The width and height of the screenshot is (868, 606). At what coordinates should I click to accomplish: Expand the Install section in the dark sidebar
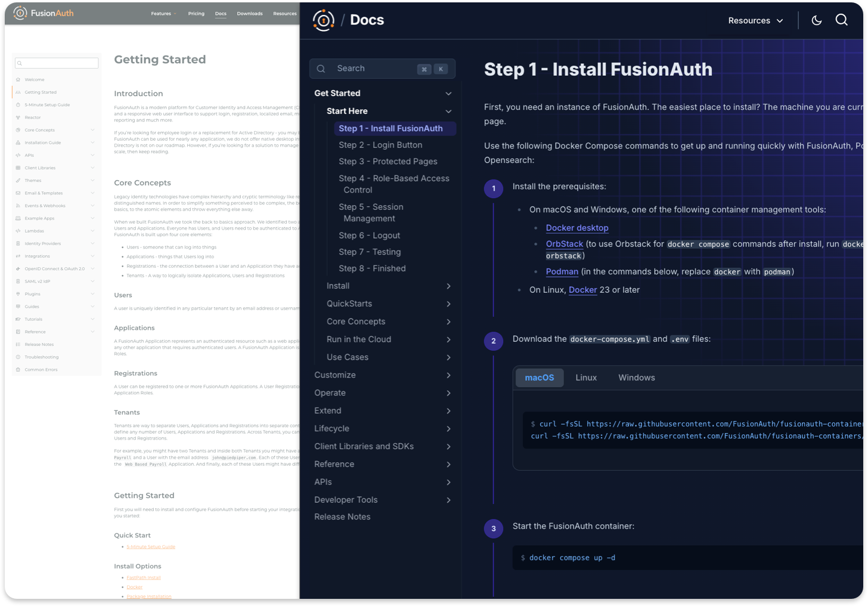448,286
